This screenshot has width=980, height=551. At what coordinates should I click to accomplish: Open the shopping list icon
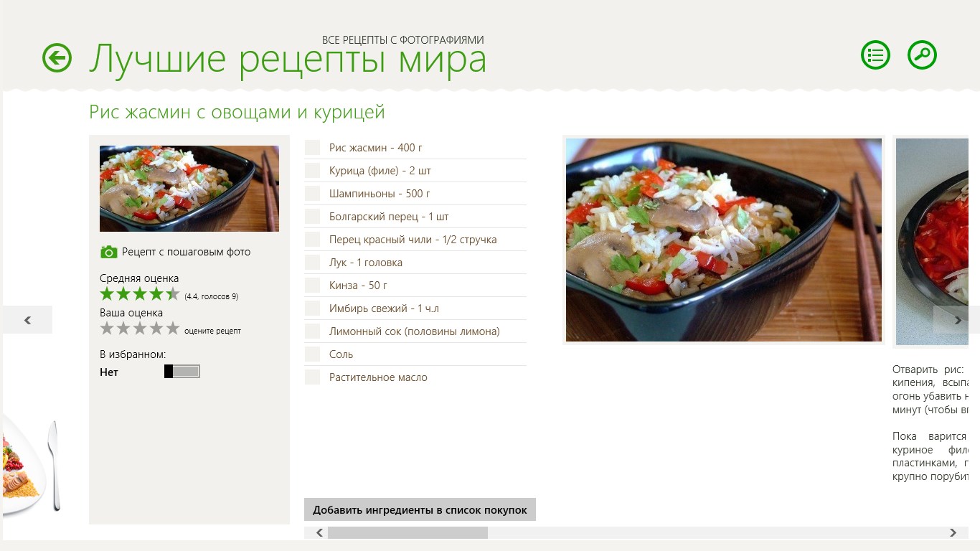click(x=875, y=55)
